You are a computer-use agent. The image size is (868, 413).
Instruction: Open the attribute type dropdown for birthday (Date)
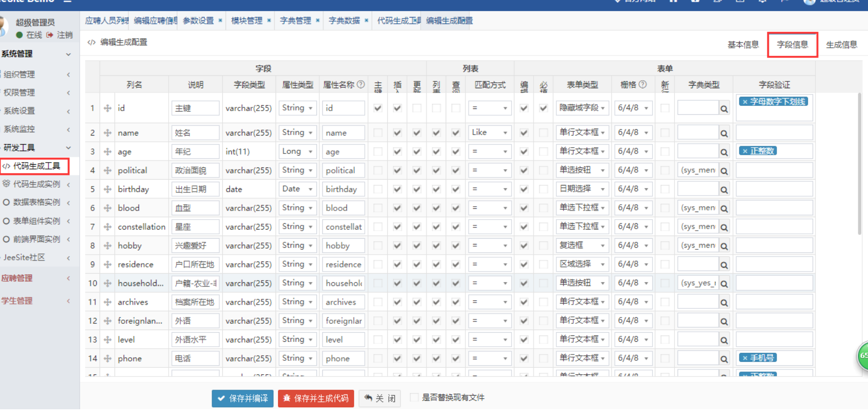[x=297, y=189]
